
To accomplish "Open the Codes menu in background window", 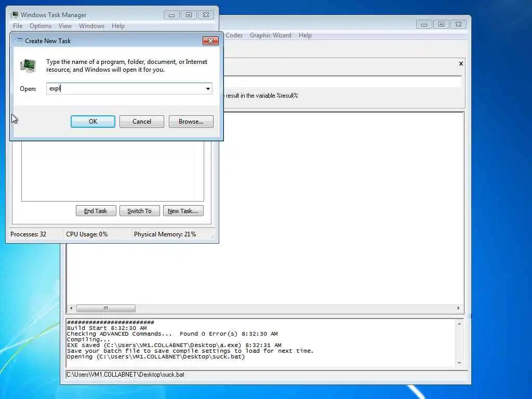I will click(x=234, y=35).
